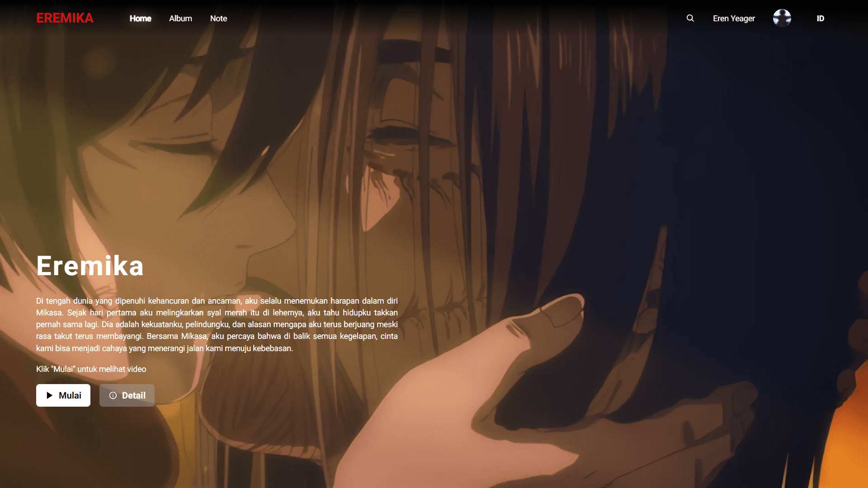Go to the Home menu item

(141, 19)
